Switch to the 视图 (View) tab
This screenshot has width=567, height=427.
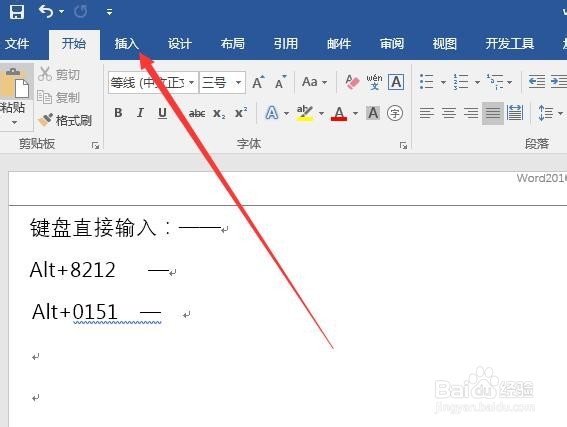[x=445, y=44]
